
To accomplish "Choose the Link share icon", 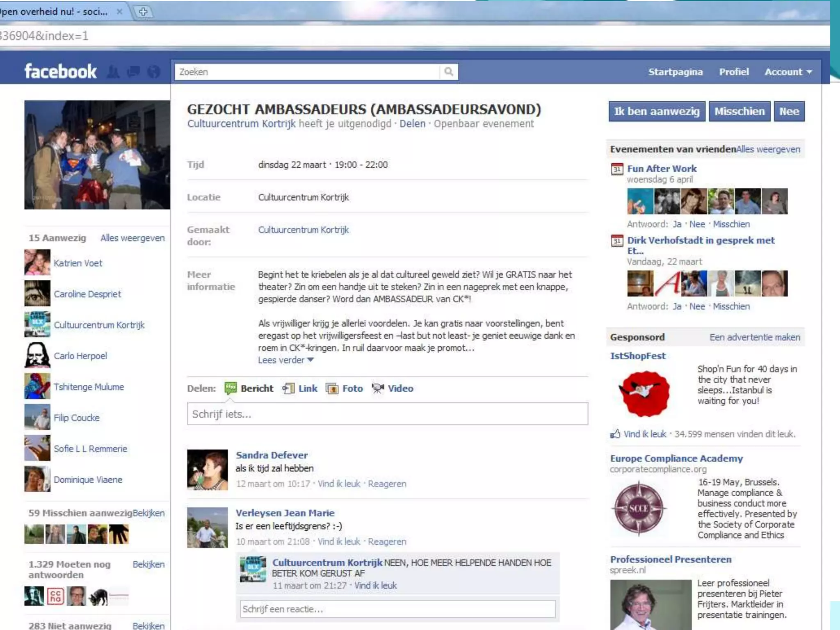I will click(288, 388).
